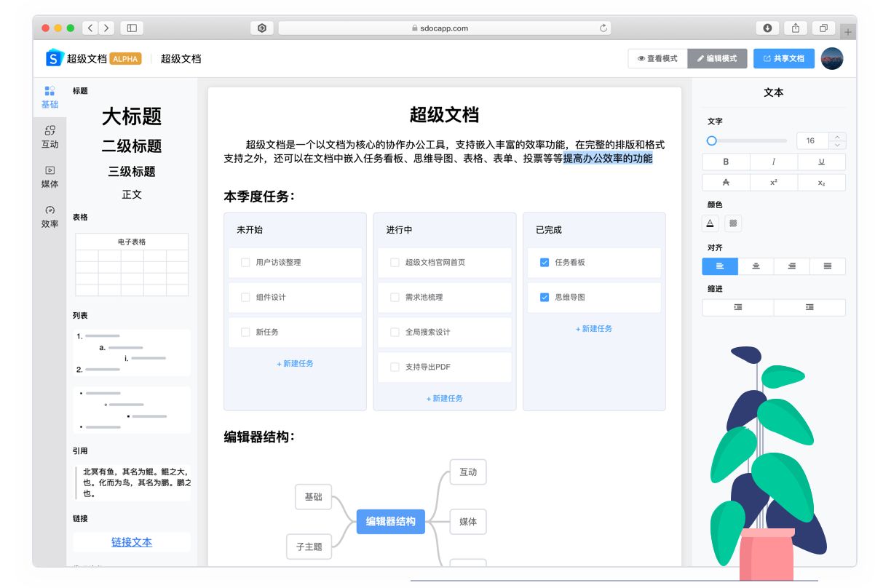
Task: Open the text color picker icon
Action: click(x=710, y=223)
